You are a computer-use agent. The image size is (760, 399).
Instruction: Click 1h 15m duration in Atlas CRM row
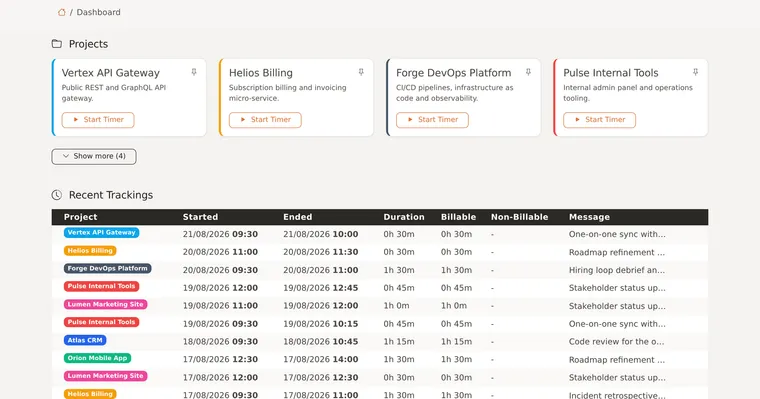point(399,342)
